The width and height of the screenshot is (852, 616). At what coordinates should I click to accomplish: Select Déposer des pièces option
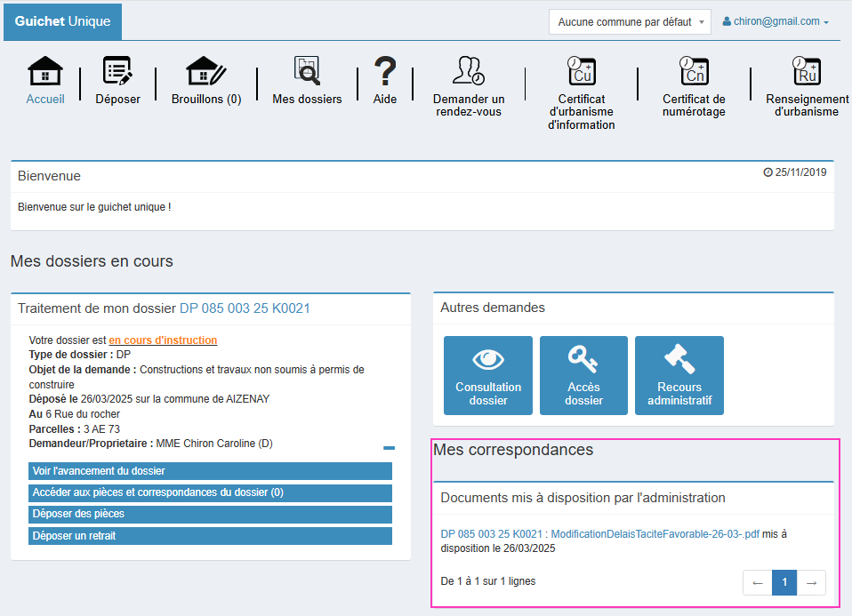click(210, 514)
